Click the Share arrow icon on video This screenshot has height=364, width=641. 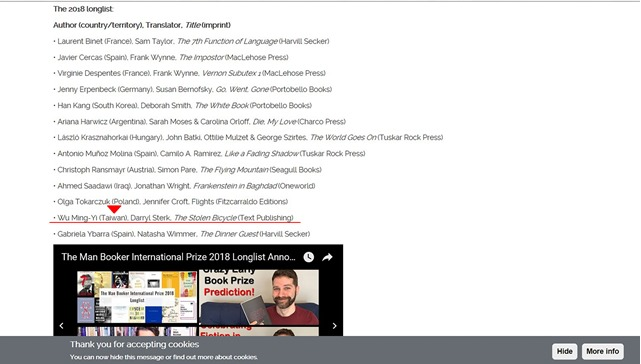tap(327, 257)
